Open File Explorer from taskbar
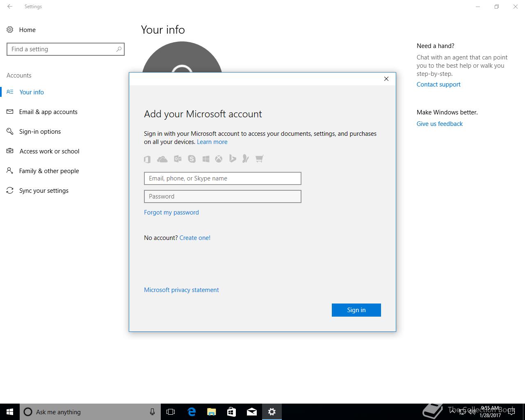The width and height of the screenshot is (525, 420). (x=211, y=412)
